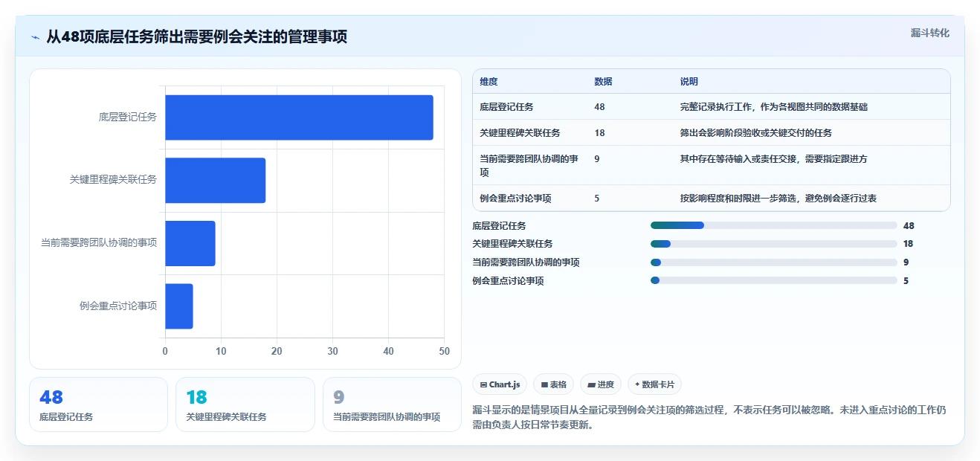Click the 当前需要跨团队协调的事项 chart bar
980x461 pixels.
[x=190, y=243]
